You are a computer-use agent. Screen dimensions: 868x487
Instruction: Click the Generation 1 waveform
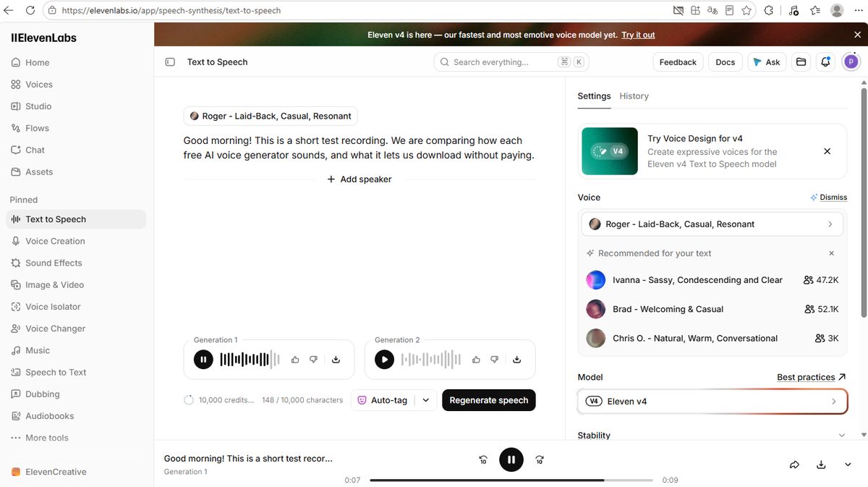[250, 360]
